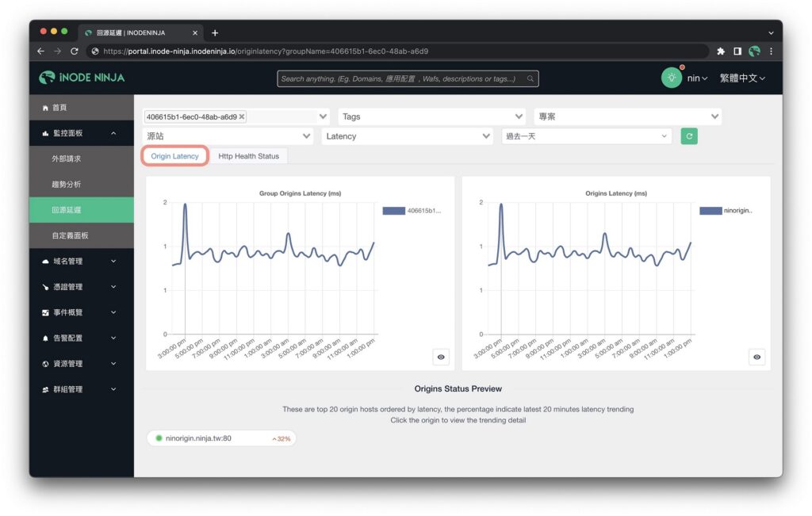Screen dimensions: 812x516
Task: Expand the 域名管理 section chevron
Action: pos(113,262)
